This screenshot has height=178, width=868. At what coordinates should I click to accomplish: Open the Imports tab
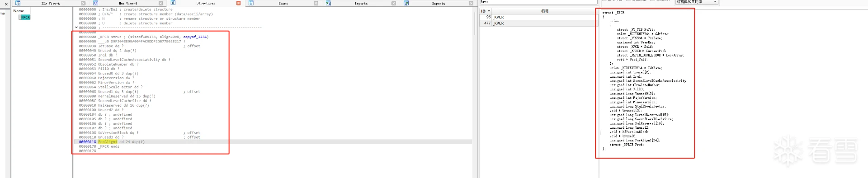[x=361, y=3]
